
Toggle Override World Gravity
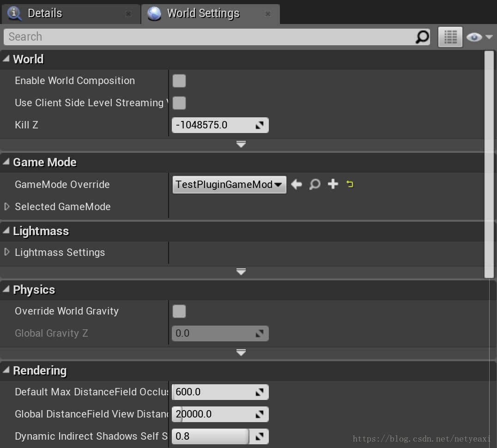point(179,311)
